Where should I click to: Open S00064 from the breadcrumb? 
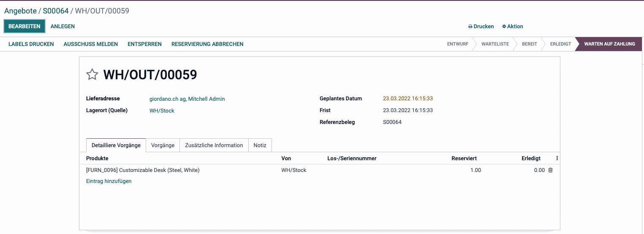(x=56, y=11)
